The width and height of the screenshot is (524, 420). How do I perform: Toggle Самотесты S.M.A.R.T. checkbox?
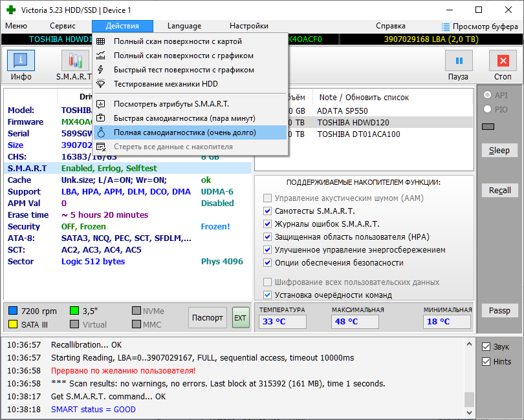tap(267, 211)
